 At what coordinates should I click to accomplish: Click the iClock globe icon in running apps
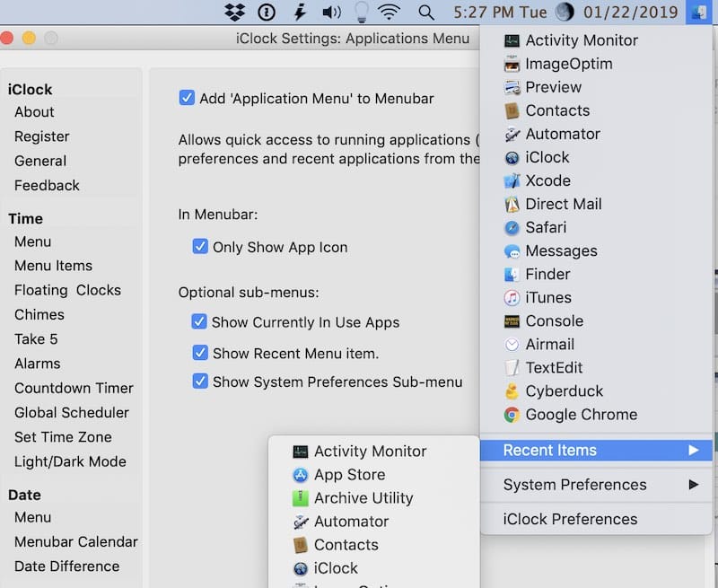coord(512,157)
